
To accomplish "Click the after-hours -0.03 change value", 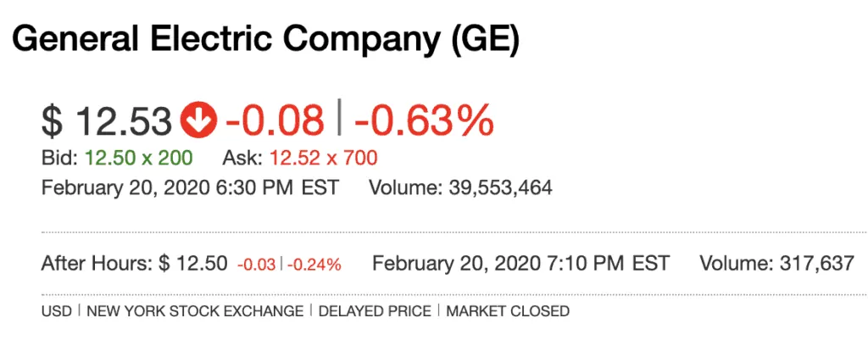I will [x=256, y=265].
